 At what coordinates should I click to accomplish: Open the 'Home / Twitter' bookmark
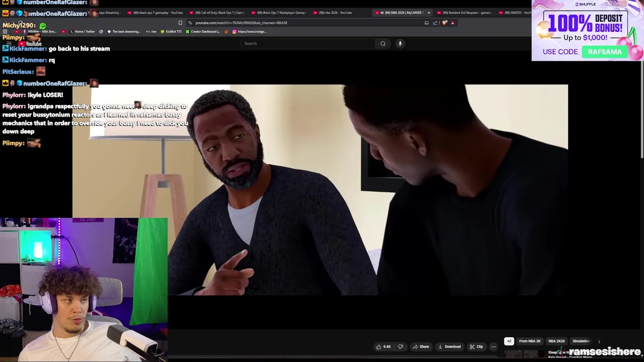point(82,32)
